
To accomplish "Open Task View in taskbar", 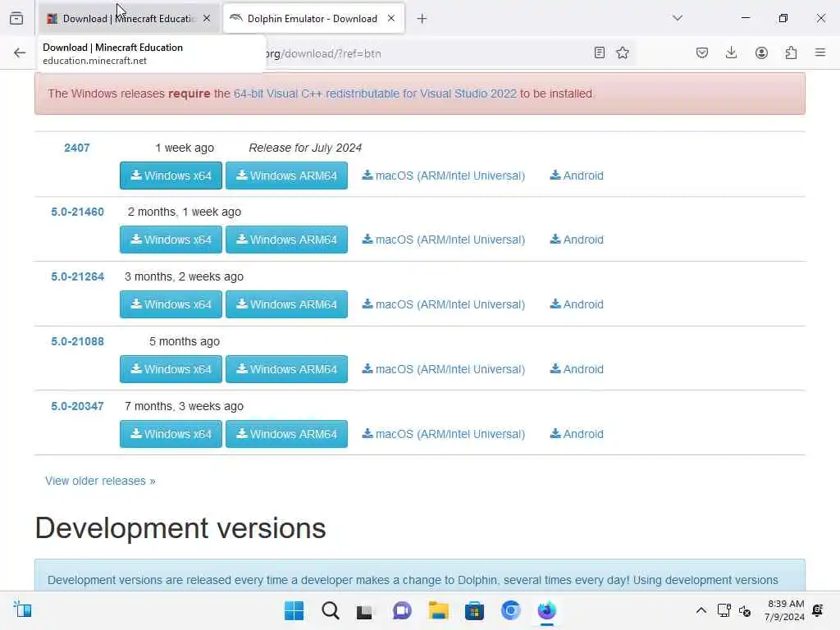I will (x=365, y=610).
